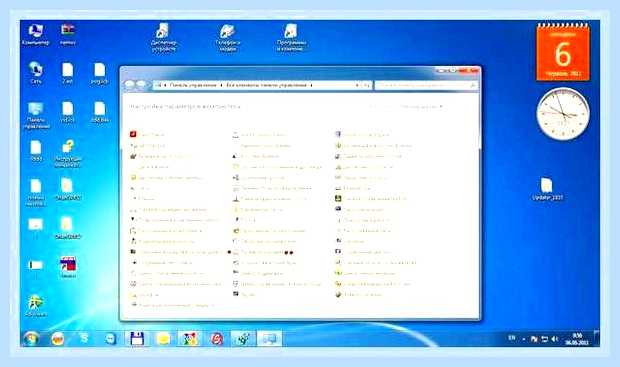Open the EN language indicator
This screenshot has height=367, width=620.
click(512, 338)
